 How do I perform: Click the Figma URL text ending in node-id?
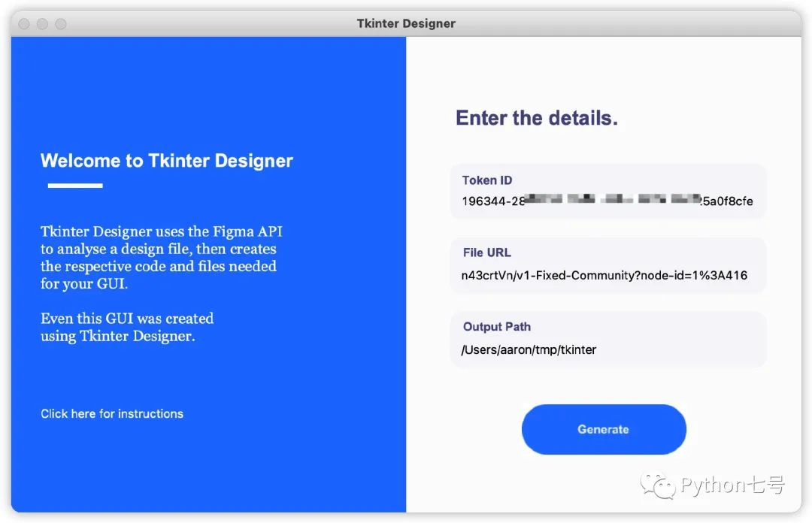[x=604, y=275]
